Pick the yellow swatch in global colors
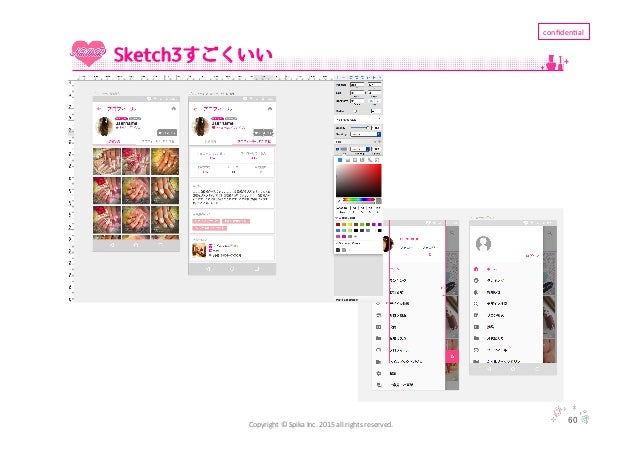The image size is (638, 451). (350, 224)
